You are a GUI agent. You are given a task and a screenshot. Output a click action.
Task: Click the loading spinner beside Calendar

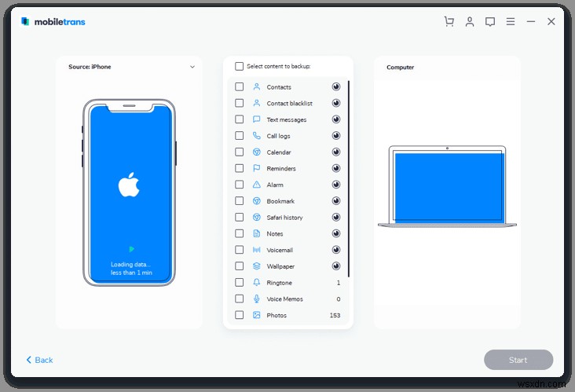pos(336,152)
